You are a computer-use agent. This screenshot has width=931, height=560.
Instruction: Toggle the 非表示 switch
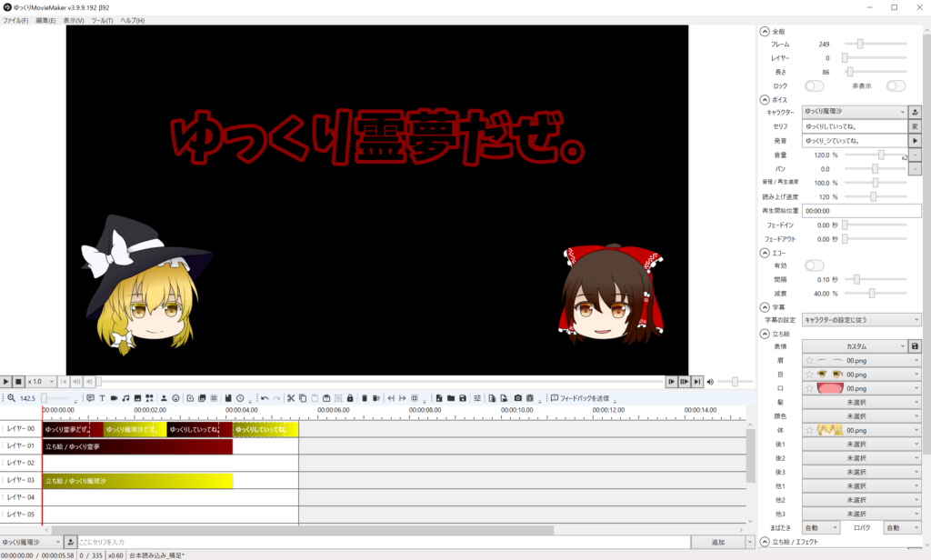click(x=896, y=85)
